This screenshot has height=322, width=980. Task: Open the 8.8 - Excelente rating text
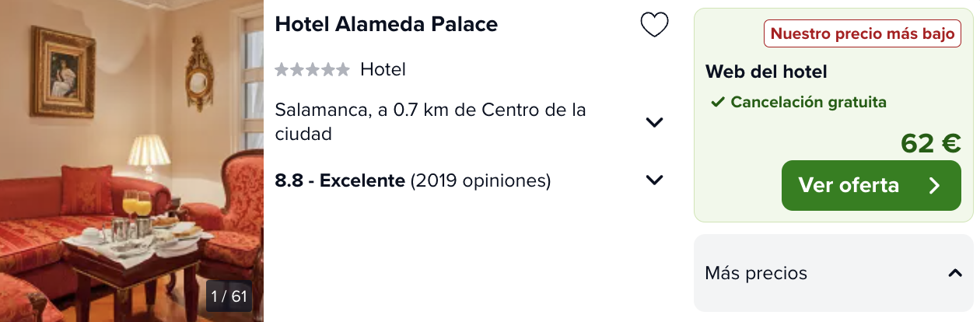340,181
